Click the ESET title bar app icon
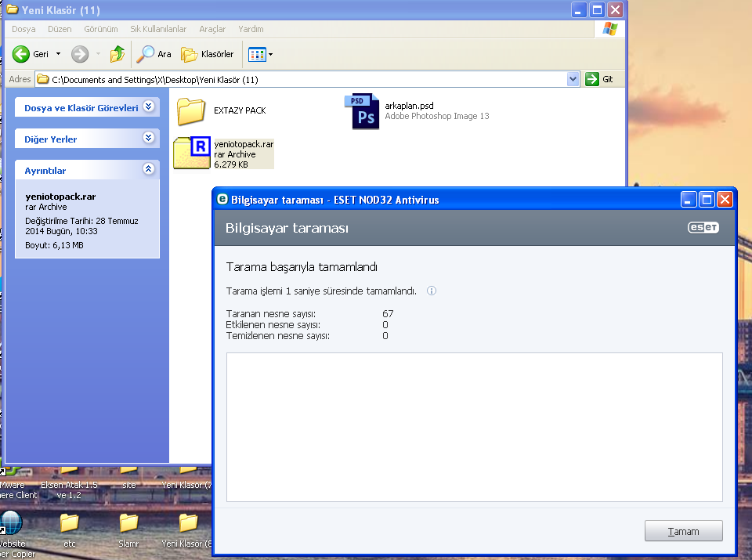752x560 pixels. [x=222, y=199]
